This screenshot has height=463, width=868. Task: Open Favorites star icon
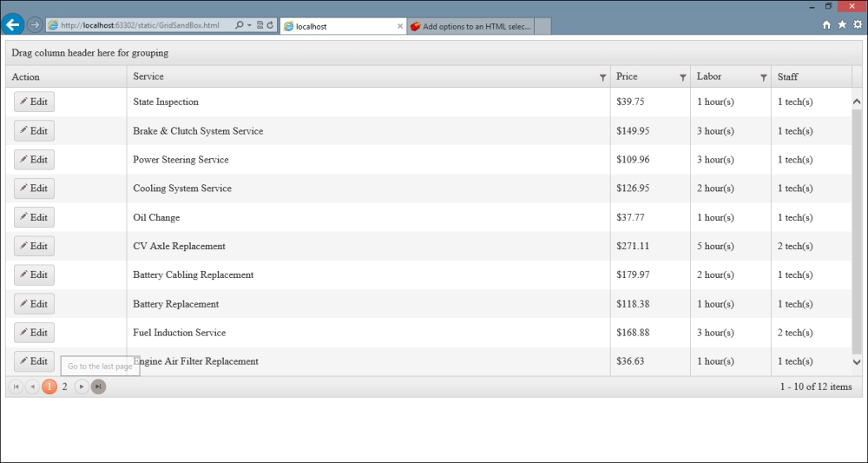tap(842, 24)
